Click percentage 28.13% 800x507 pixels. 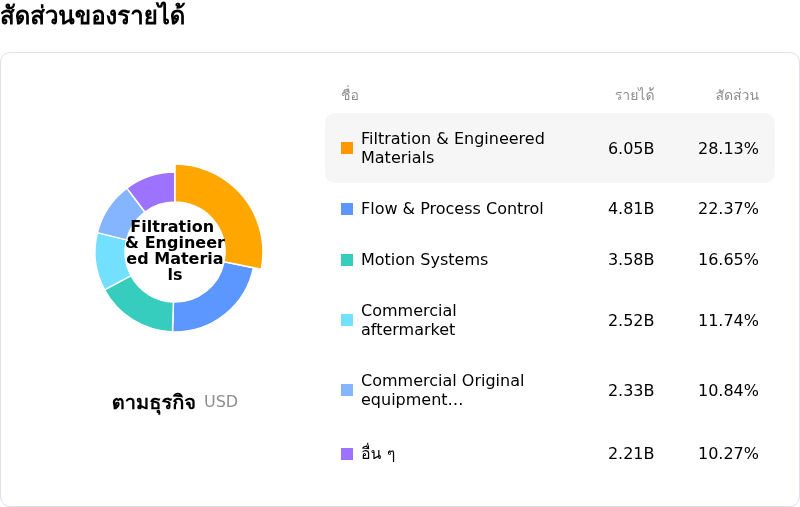[x=728, y=148]
